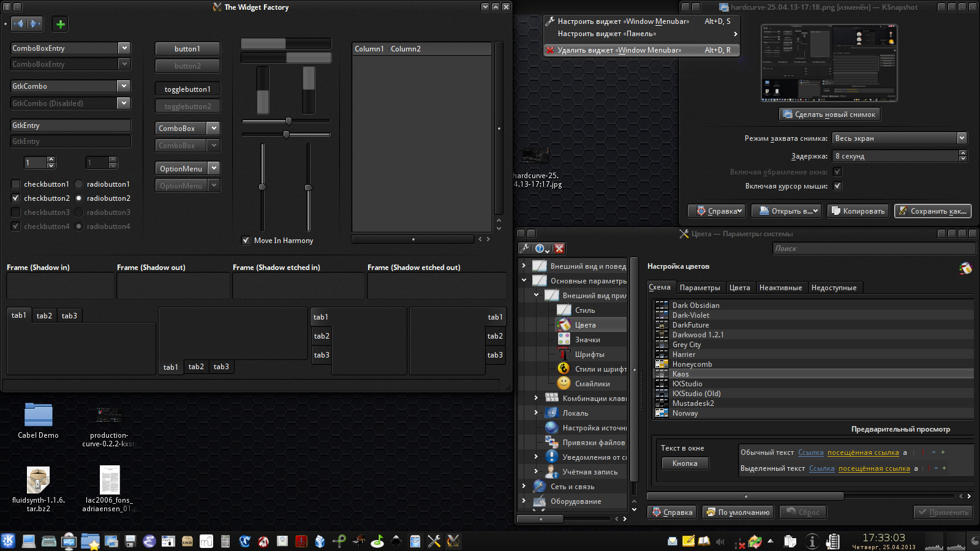The width and height of the screenshot is (980, 551).
Task: Toggle togglebutton1
Action: coord(187,89)
